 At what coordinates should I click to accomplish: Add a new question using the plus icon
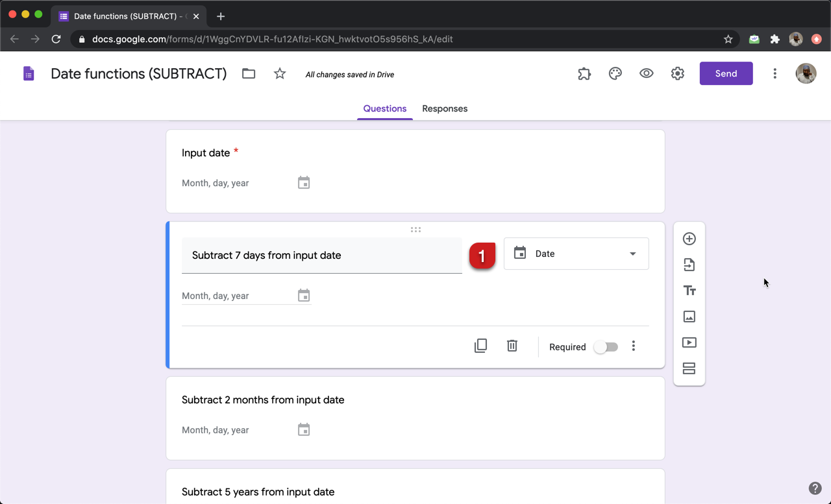click(689, 239)
